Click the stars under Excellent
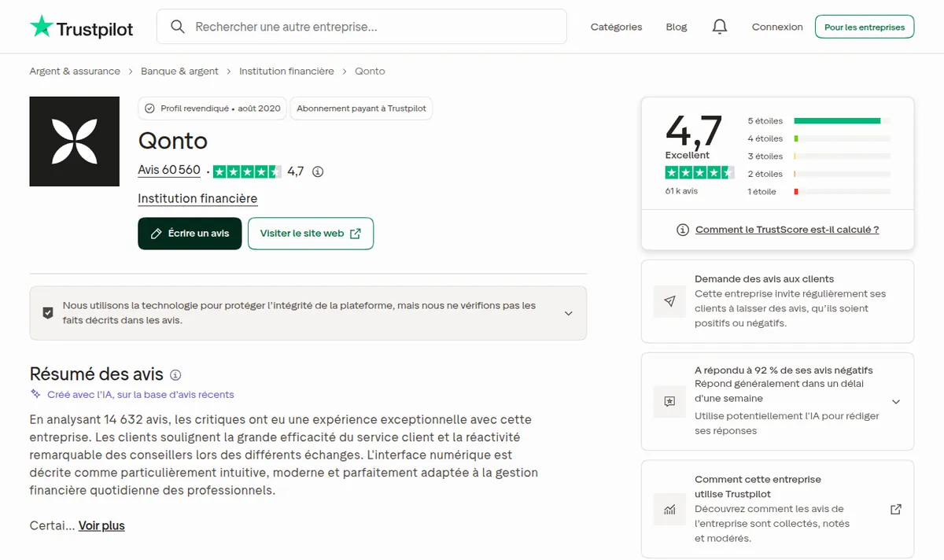This screenshot has width=944, height=560. click(699, 172)
